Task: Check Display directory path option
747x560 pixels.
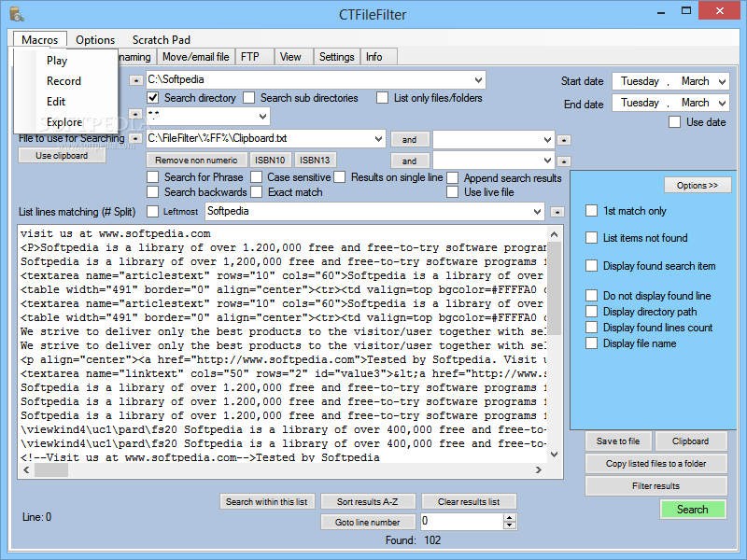Action: coord(591,312)
